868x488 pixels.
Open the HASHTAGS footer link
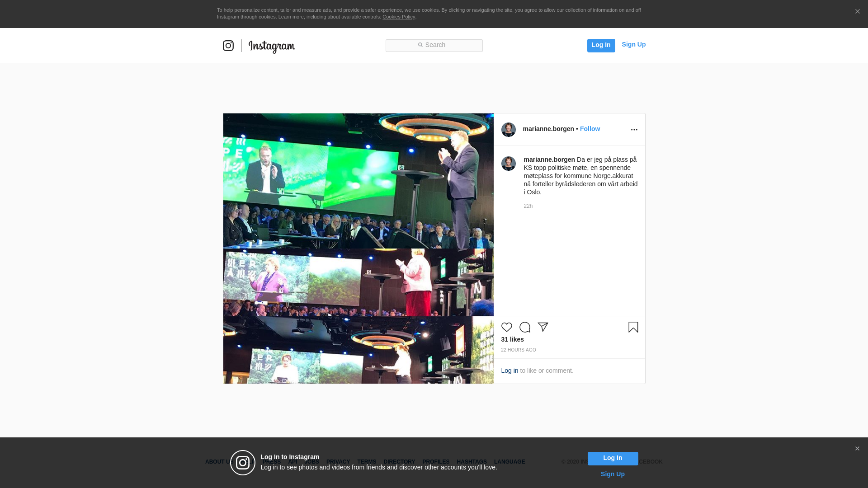472,462
